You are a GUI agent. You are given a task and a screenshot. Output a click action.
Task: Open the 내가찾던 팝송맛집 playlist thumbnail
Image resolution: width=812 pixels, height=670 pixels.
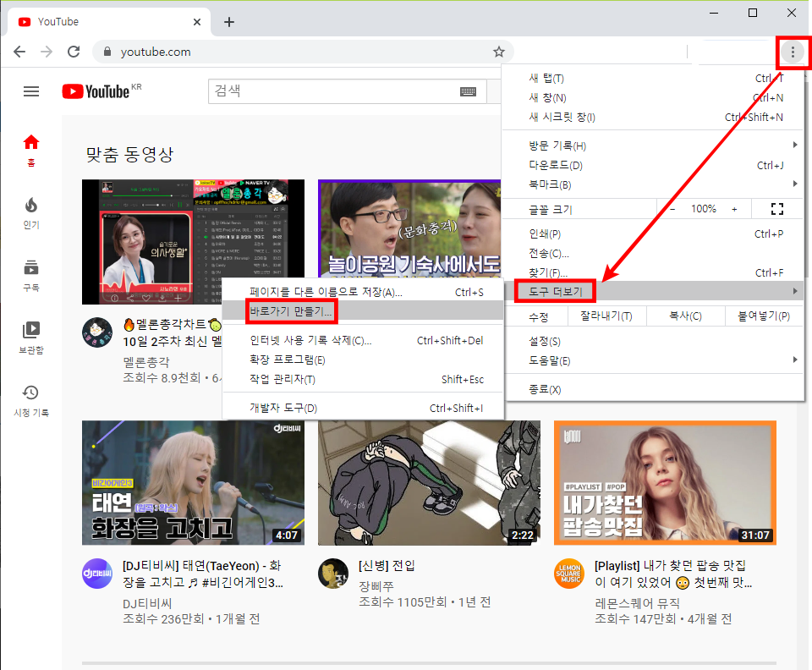pyautogui.click(x=665, y=482)
